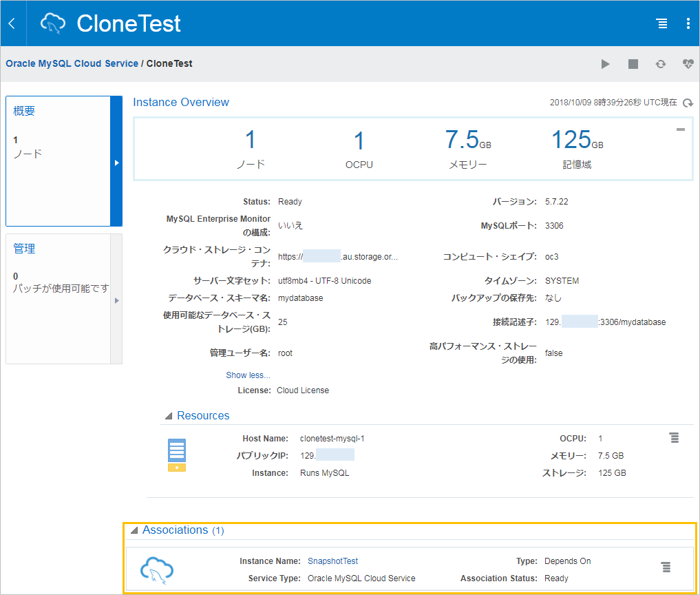This screenshot has height=595, width=700.
Task: Select the Depends On association type
Action: tap(567, 561)
